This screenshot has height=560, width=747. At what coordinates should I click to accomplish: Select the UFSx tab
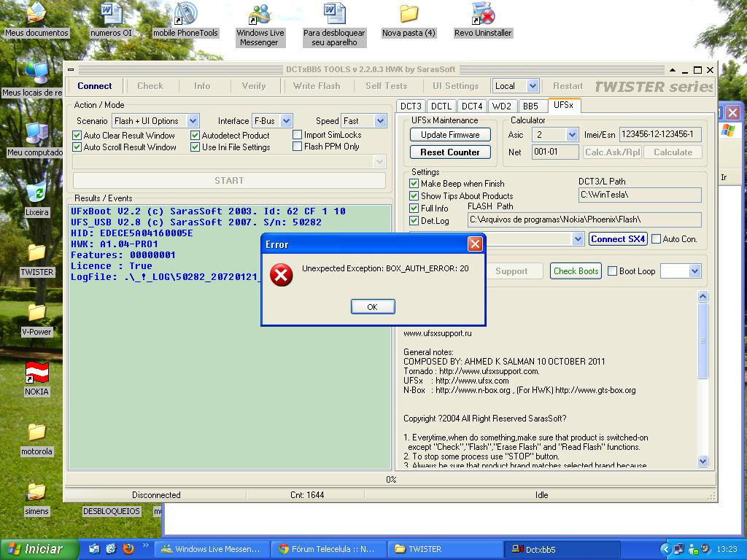(564, 105)
